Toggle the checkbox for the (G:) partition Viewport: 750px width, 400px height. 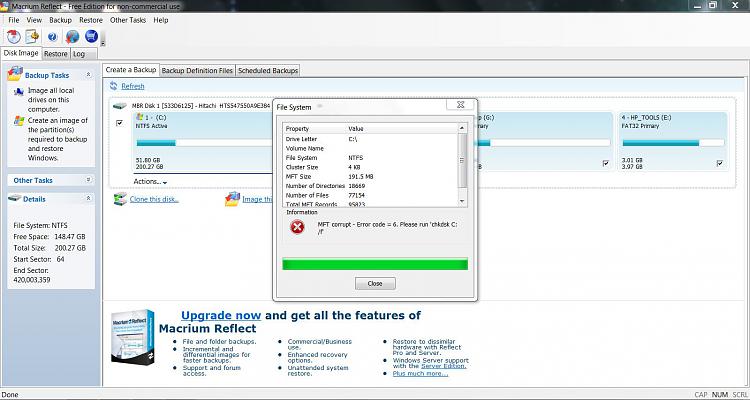[x=606, y=164]
